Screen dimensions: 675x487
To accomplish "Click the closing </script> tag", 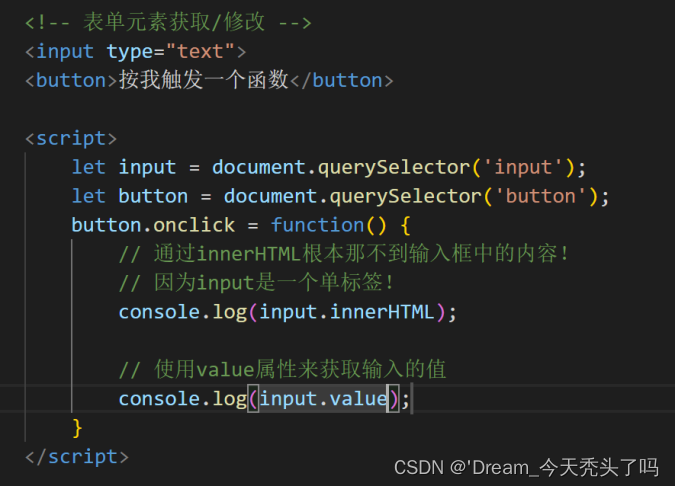I will [x=77, y=457].
